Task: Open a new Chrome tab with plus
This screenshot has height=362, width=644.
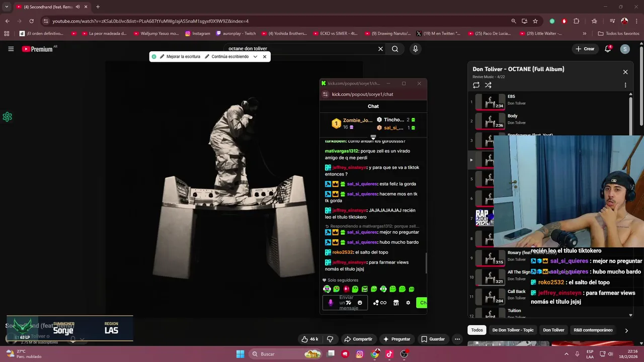Action: pos(98,7)
